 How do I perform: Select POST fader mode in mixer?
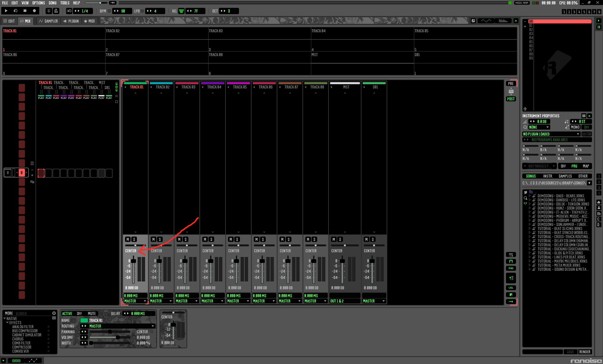511,99
